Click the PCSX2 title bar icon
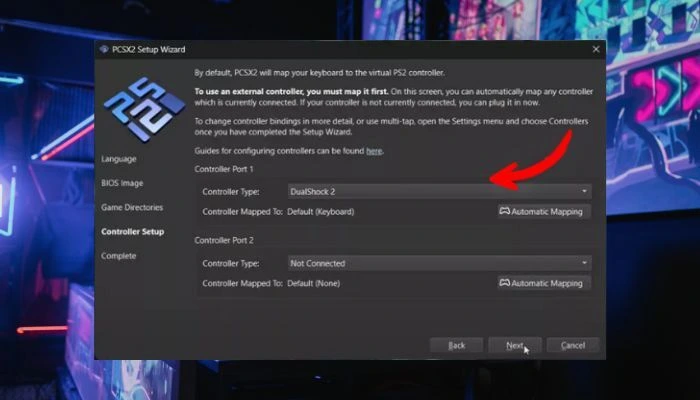This screenshot has width=700, height=400. pos(104,49)
